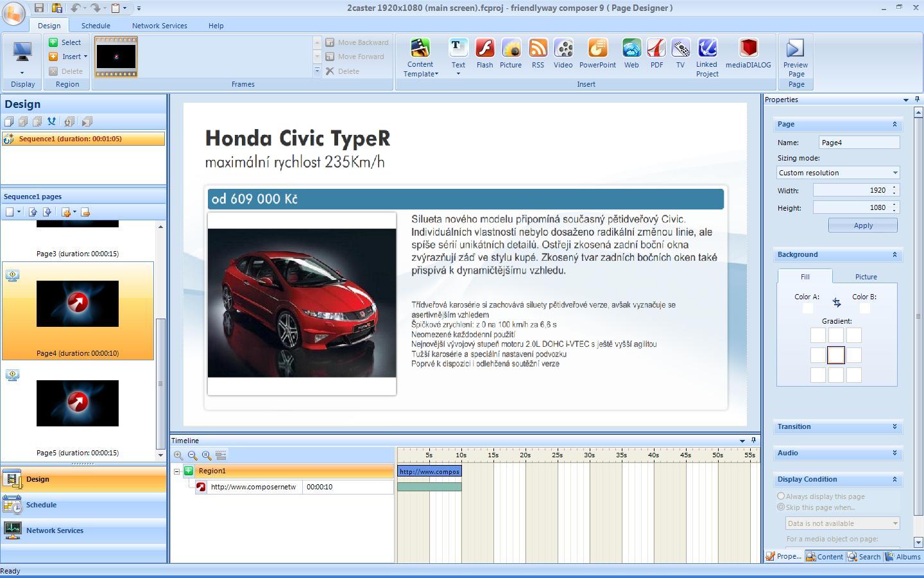Open the Text insert dropdown
Viewport: 924px width, 578px height.
(458, 58)
